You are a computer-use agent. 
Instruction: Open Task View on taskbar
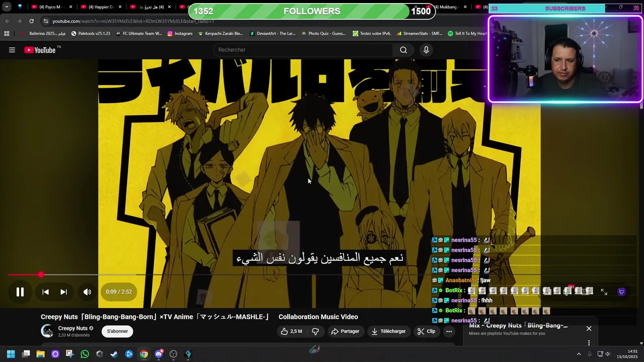(x=26, y=354)
